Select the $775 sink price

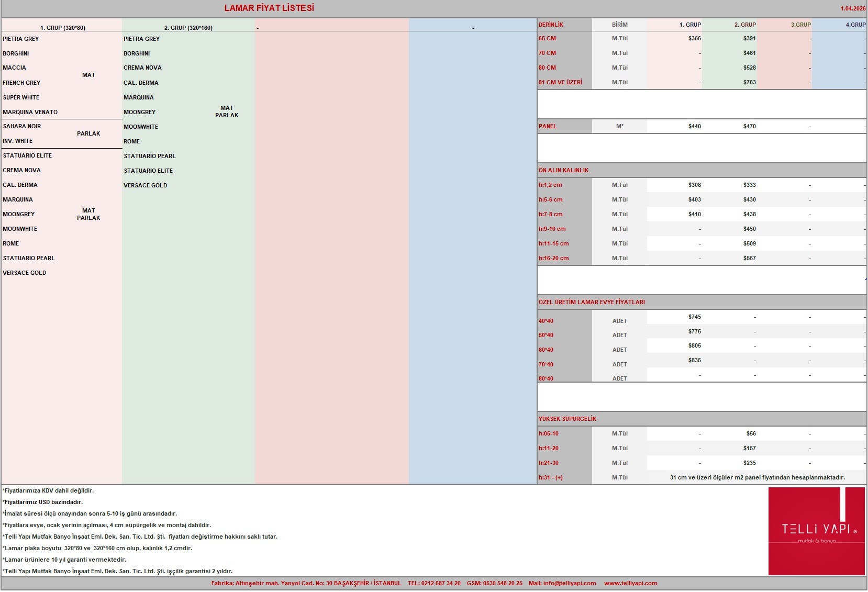695,331
